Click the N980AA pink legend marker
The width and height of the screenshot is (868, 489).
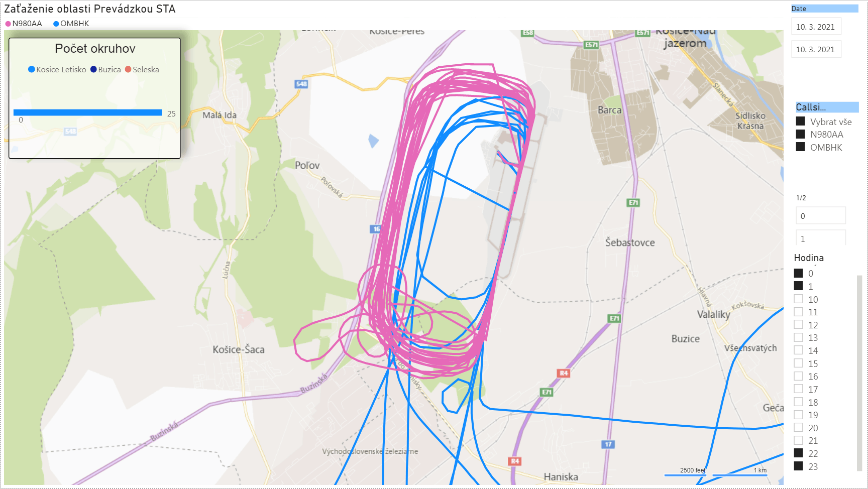point(8,24)
